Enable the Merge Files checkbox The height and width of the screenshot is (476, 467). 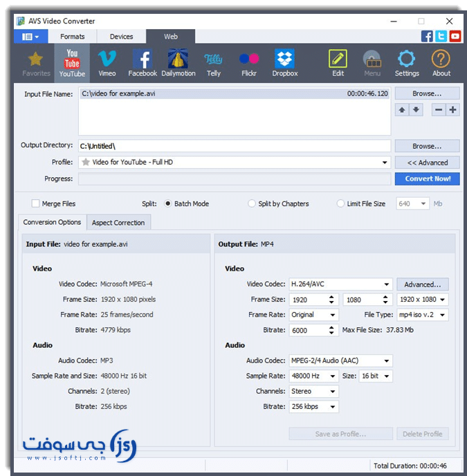[x=35, y=203]
